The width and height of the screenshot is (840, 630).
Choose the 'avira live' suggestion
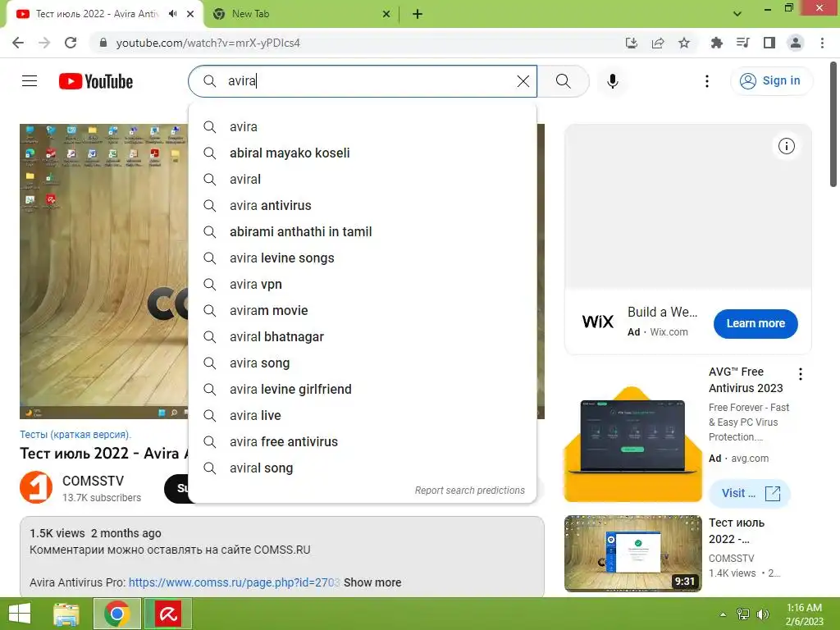[363, 416]
